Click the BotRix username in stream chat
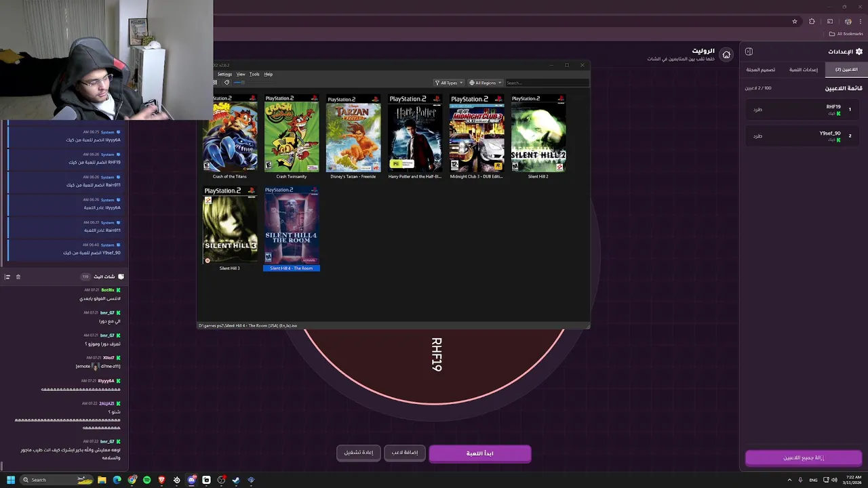This screenshot has height=488, width=868. point(108,290)
